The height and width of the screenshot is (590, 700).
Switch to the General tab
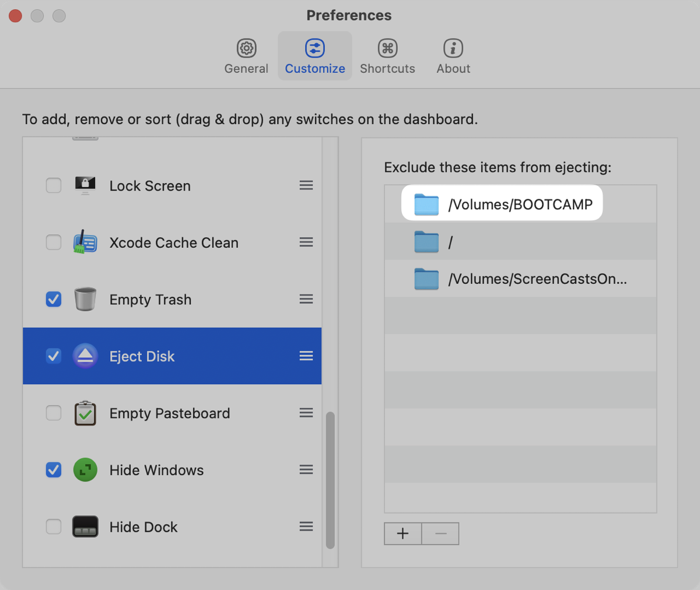[x=246, y=57]
